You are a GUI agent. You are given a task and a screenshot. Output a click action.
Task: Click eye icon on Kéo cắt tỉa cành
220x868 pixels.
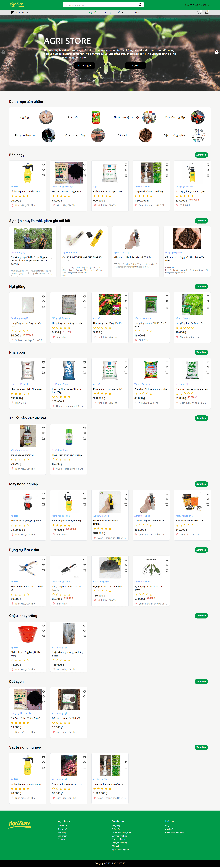click(x=43, y=565)
